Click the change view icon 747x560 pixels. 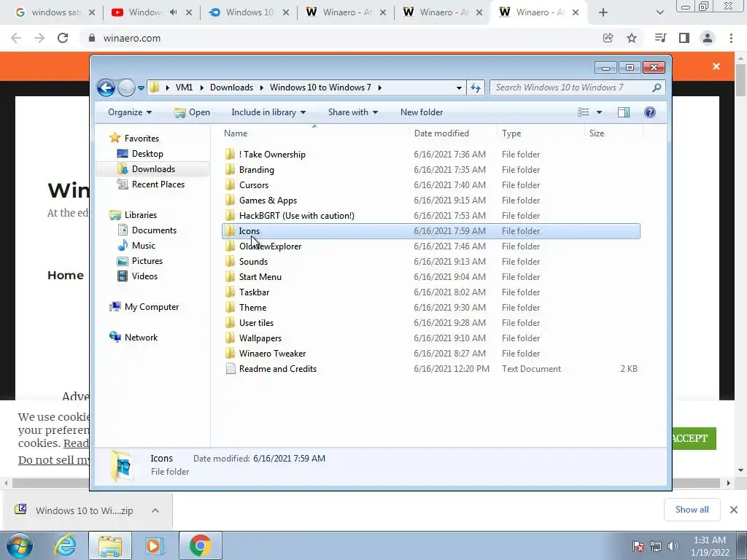tap(584, 112)
